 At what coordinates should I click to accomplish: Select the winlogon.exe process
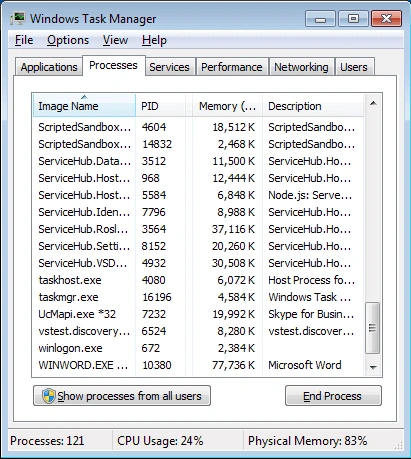tap(197, 348)
